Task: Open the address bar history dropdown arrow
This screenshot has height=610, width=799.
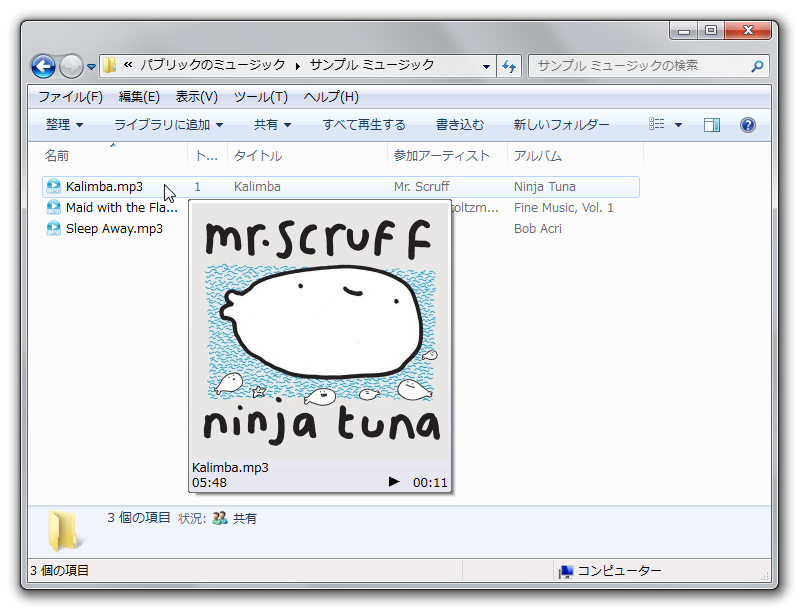Action: tap(487, 66)
